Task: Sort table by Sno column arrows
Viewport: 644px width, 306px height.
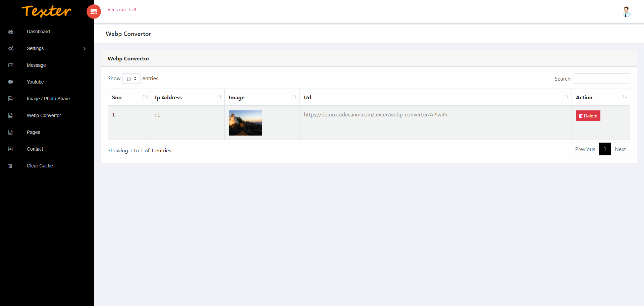Action: 145,97
